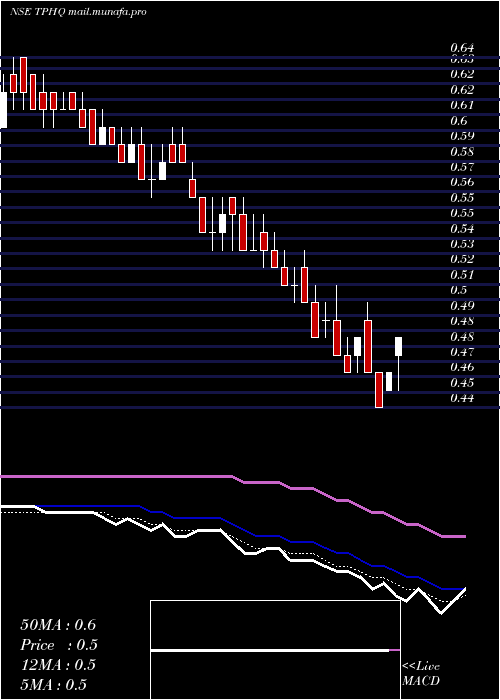500x700 pixels.
Task: Click the 0.56 price axis label
Action: click(462, 182)
